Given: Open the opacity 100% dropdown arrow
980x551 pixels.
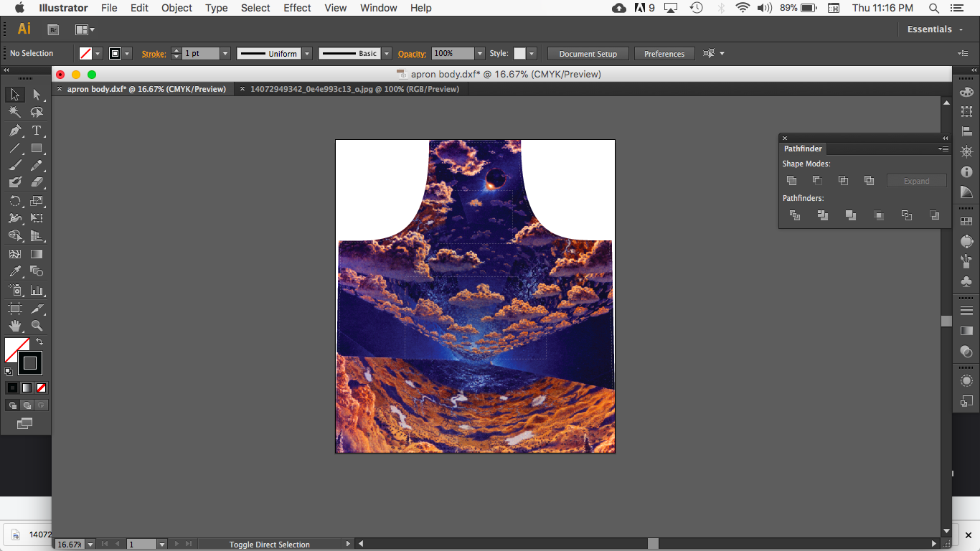Looking at the screenshot, I should [x=479, y=54].
